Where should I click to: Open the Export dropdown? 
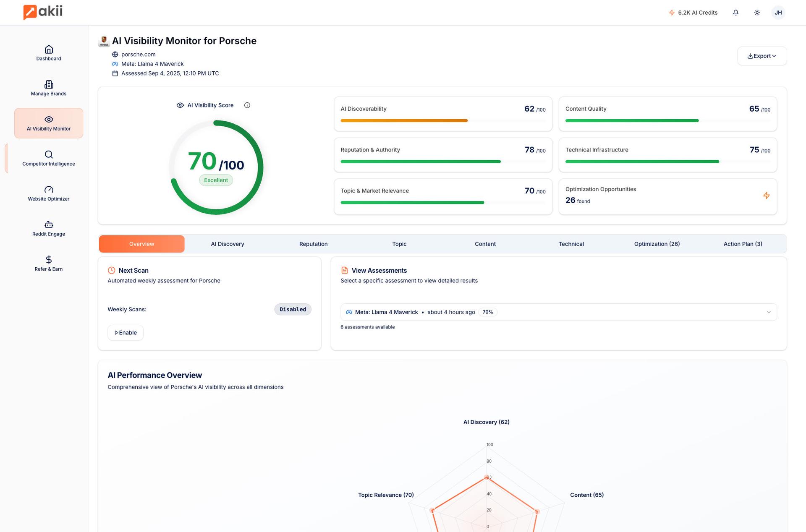coord(762,56)
